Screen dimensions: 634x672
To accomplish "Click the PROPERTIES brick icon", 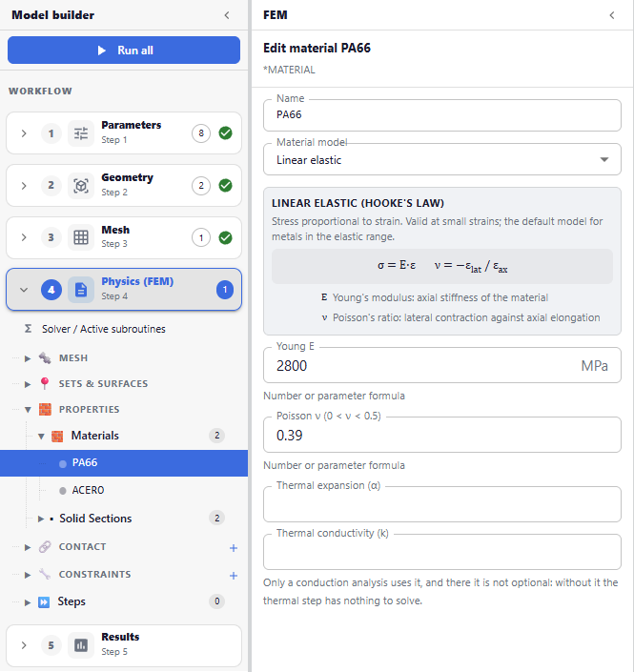I will [45, 409].
